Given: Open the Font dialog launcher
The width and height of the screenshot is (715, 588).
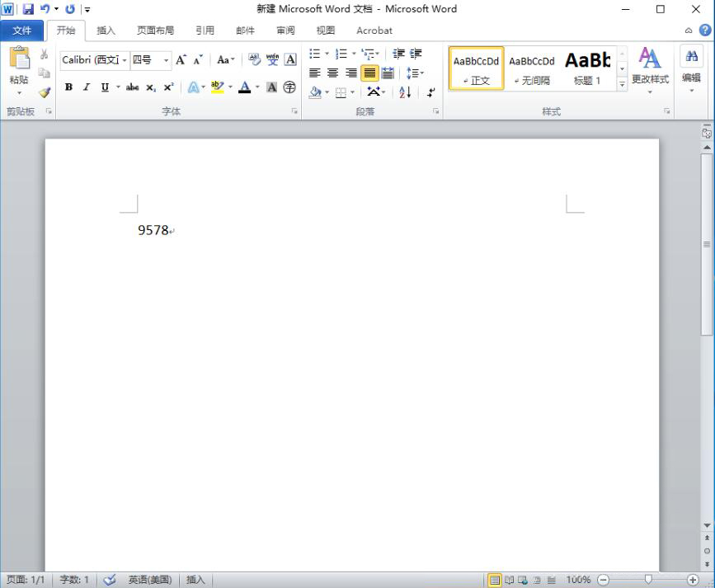Looking at the screenshot, I should [x=294, y=111].
